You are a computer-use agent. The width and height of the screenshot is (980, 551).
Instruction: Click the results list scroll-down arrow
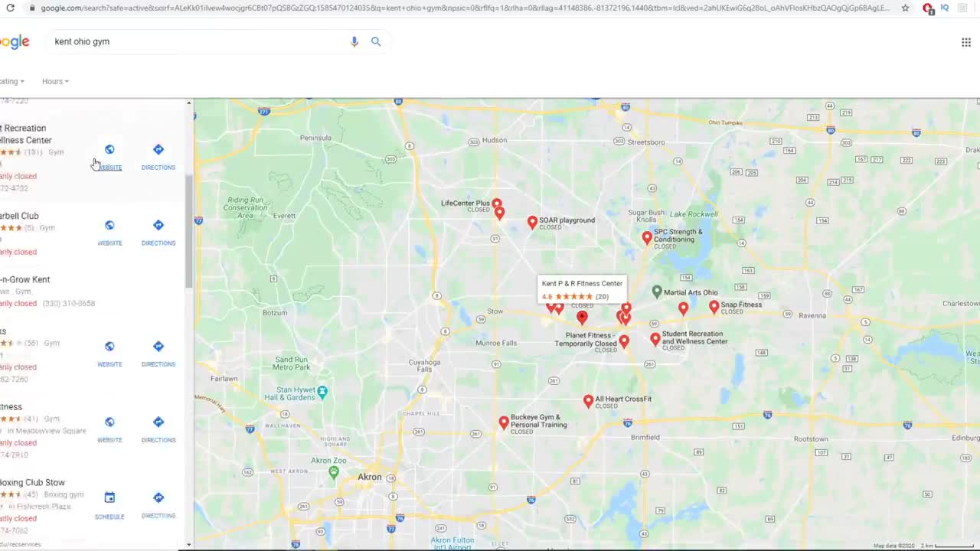[x=188, y=545]
